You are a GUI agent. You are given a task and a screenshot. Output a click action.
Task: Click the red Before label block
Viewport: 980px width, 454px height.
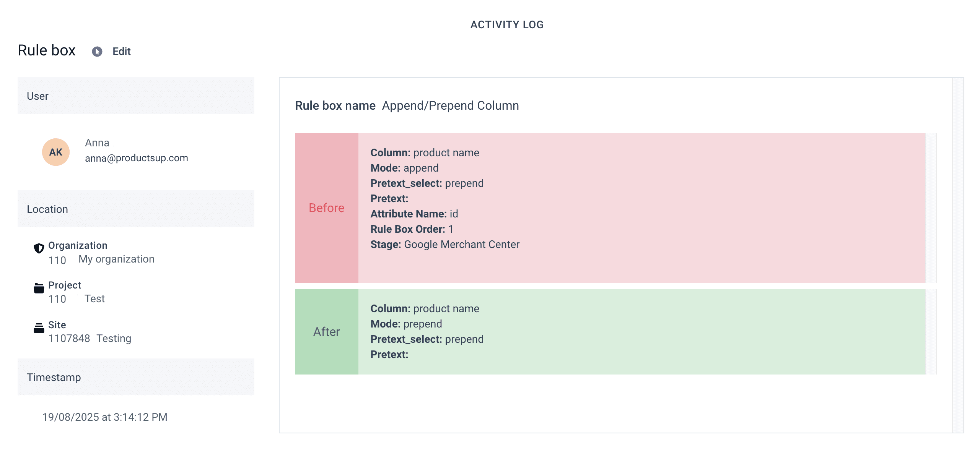[x=326, y=208]
